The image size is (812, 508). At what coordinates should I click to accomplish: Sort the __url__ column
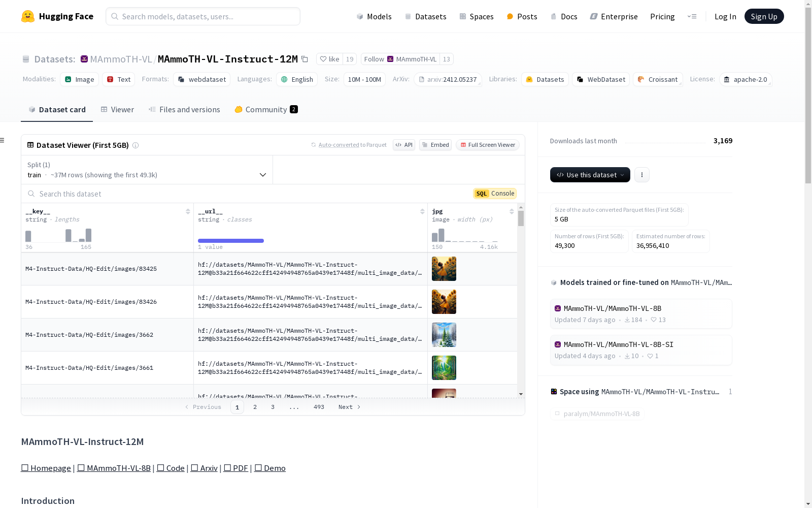click(x=422, y=211)
